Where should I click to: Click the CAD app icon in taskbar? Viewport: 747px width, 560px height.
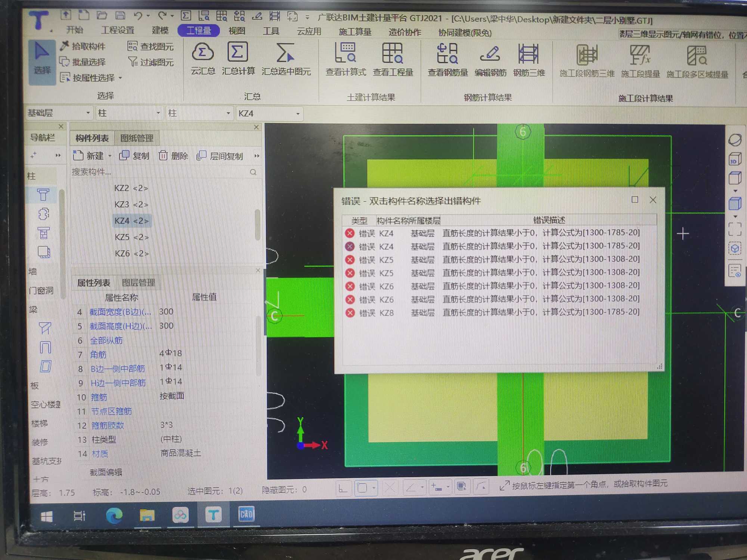point(246,514)
